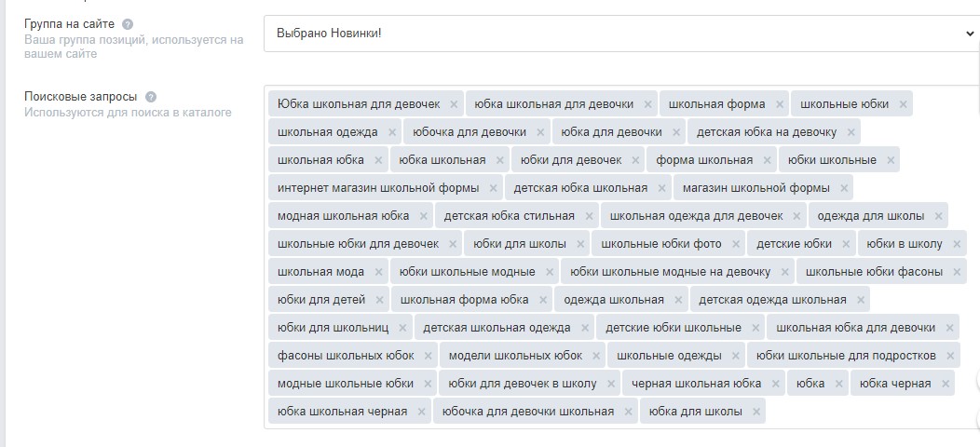This screenshot has height=447, width=980.
Task: Delete tag 'детская юбка стильная'
Action: (589, 216)
